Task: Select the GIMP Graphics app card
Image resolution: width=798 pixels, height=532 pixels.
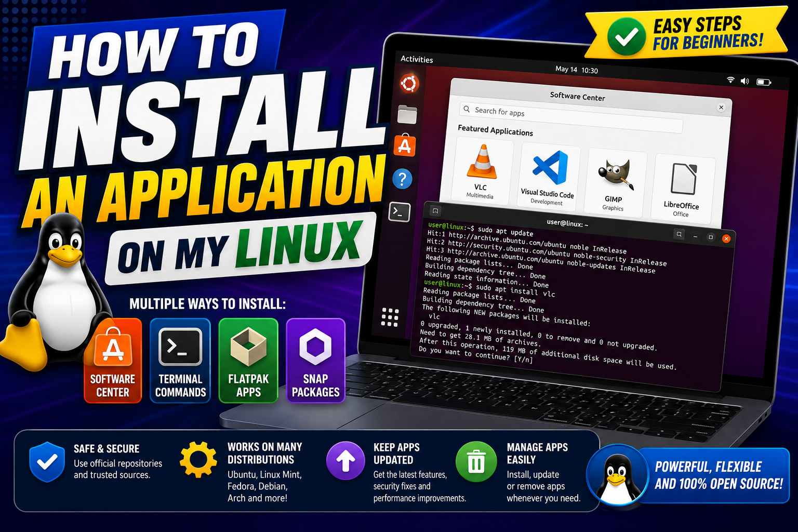Action: pyautogui.click(x=615, y=182)
